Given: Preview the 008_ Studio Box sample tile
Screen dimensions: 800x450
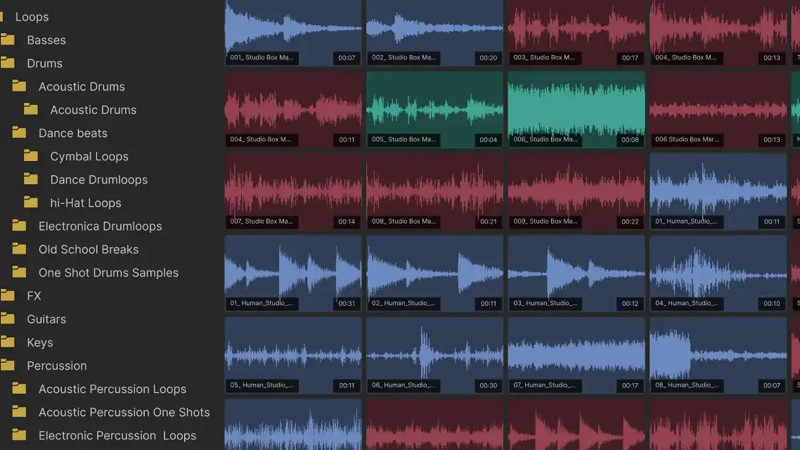Looking at the screenshot, I should tap(435, 191).
